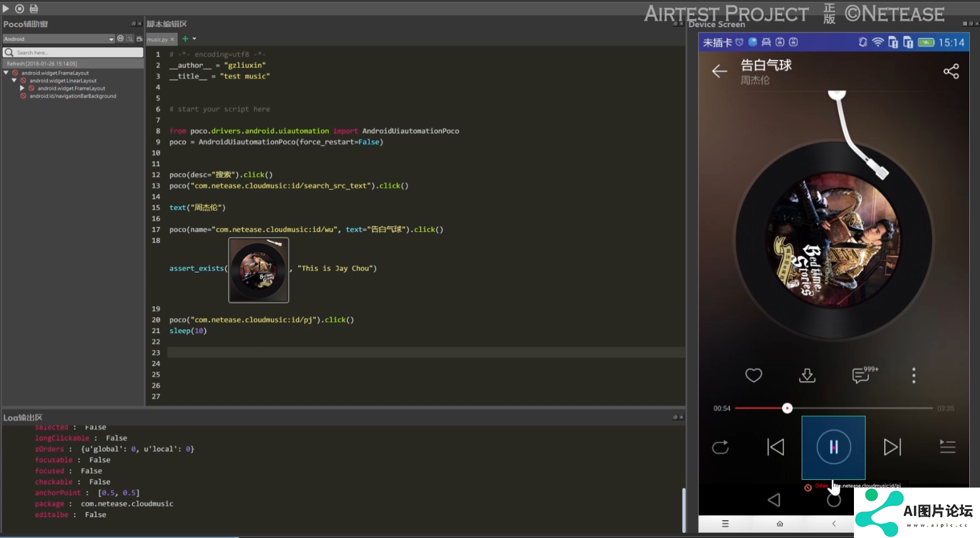
Task: Float the log output panel
Action: point(675,417)
